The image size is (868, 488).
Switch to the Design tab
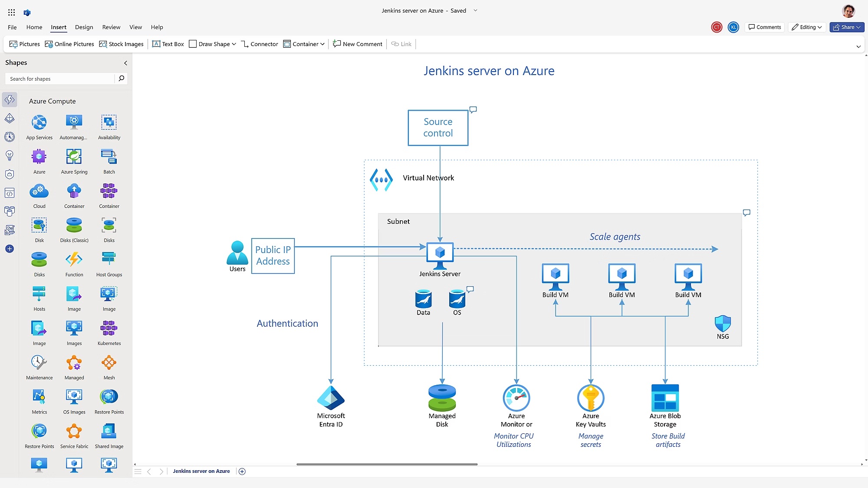(84, 27)
